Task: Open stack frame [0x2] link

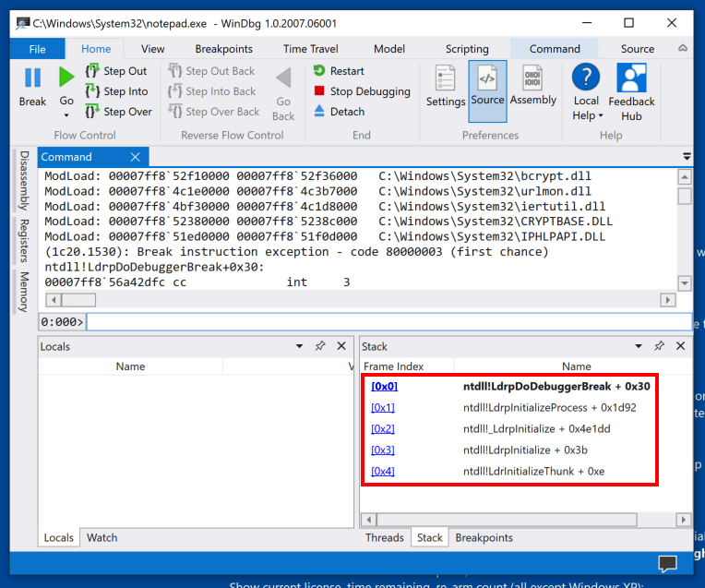Action: [383, 428]
